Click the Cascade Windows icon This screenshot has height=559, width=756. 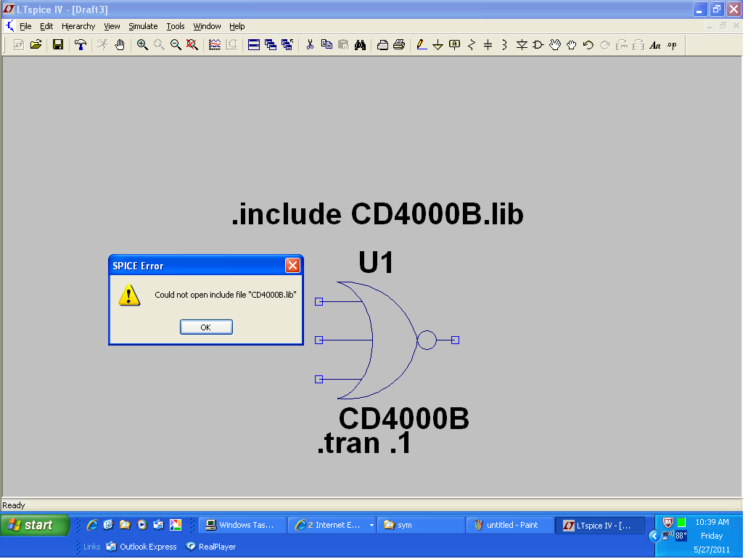tap(271, 45)
